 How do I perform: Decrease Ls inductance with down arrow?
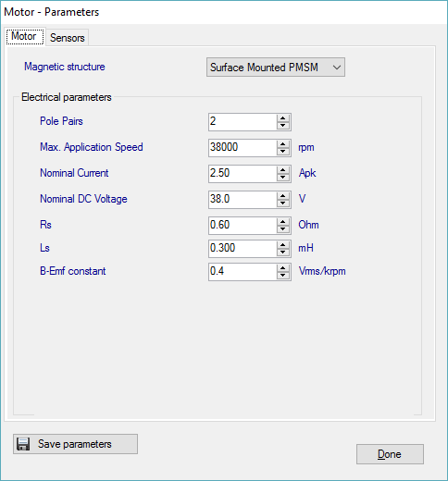(283, 253)
